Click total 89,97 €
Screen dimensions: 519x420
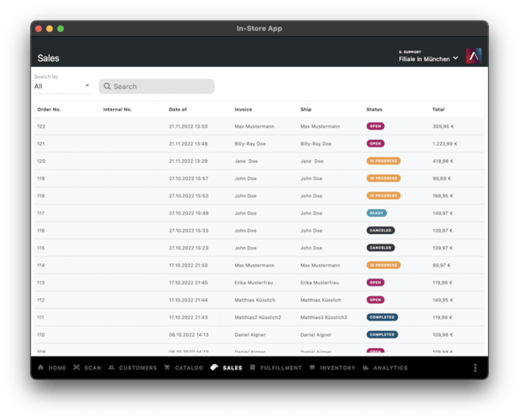(x=441, y=265)
